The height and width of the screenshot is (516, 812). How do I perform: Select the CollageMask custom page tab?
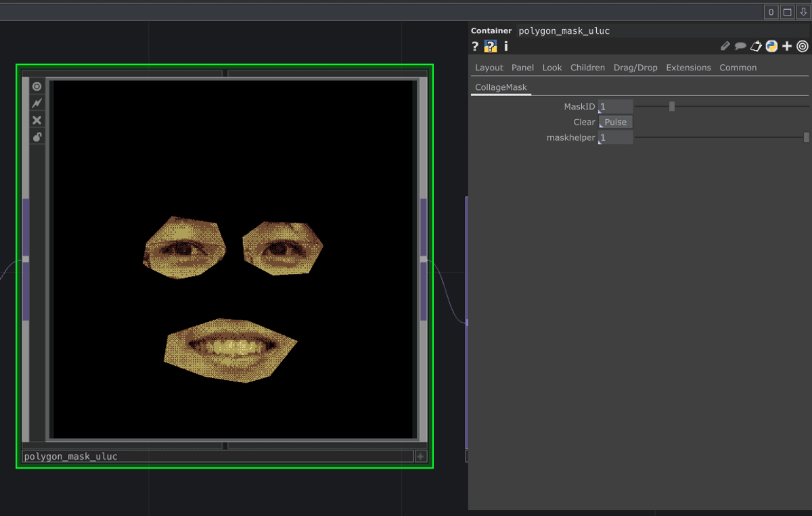[501, 87]
